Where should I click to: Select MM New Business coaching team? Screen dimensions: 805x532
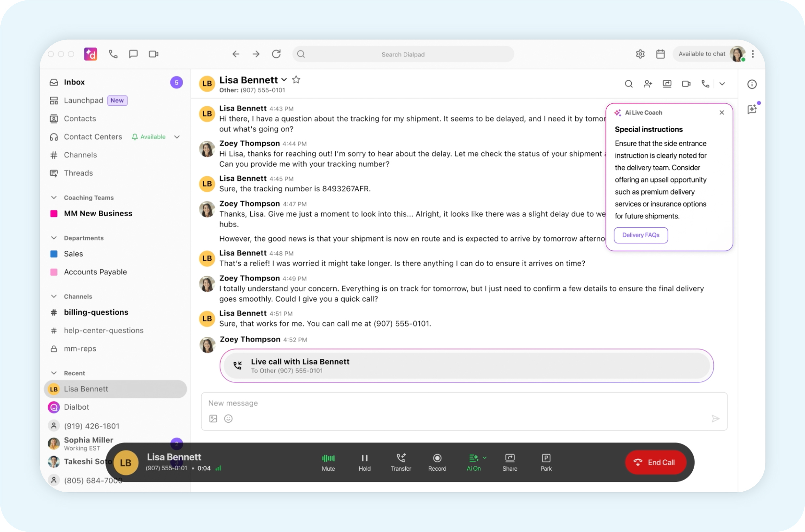point(115,213)
